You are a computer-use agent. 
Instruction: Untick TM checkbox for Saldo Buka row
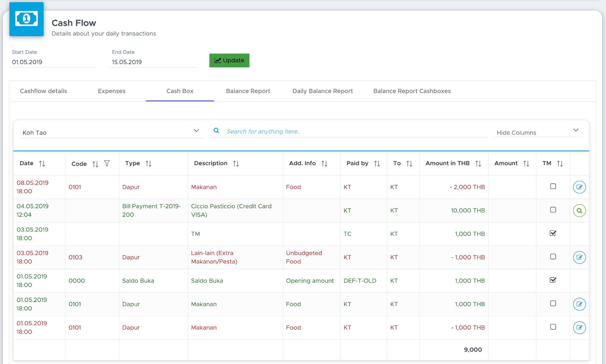click(553, 280)
